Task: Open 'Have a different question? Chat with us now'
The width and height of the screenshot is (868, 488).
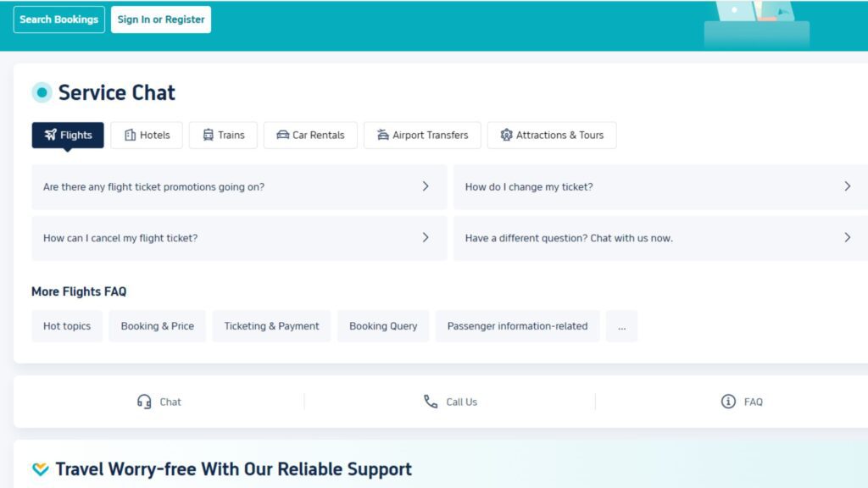Action: 847,238
